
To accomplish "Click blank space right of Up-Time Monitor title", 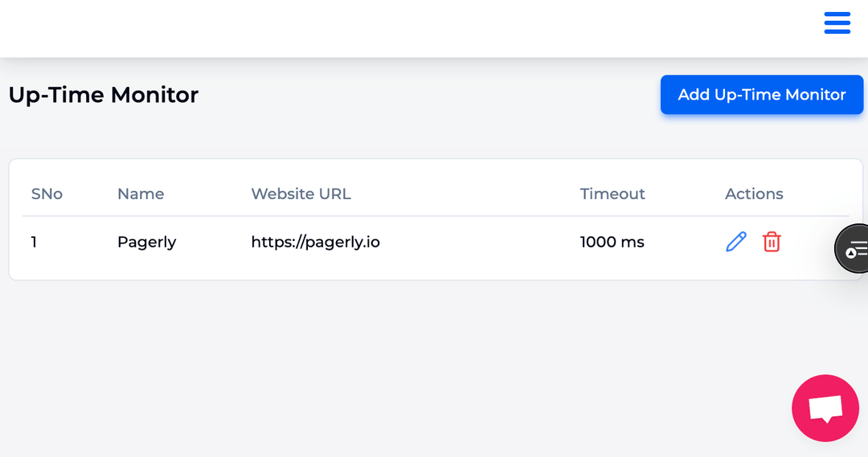I will (x=429, y=95).
